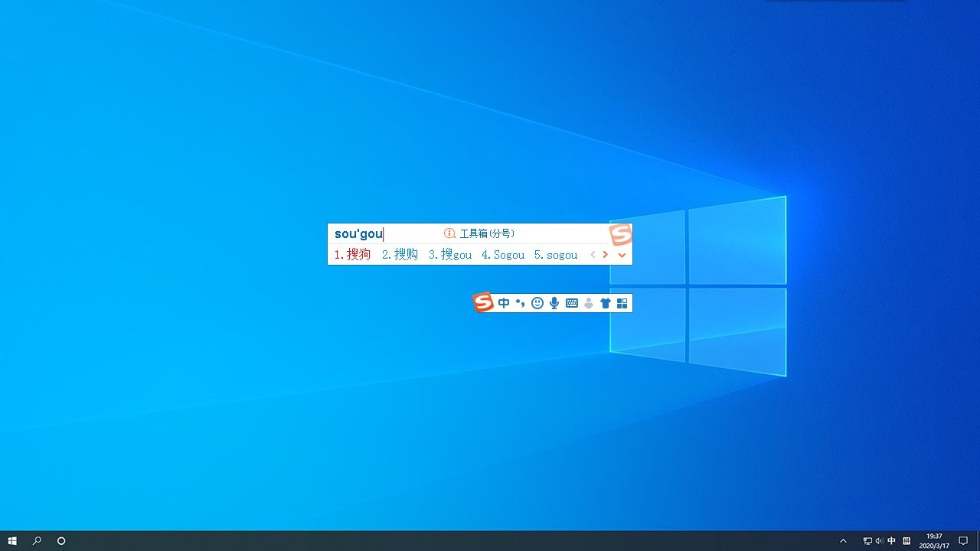Show hidden tray icons with the up chevron

click(x=843, y=541)
